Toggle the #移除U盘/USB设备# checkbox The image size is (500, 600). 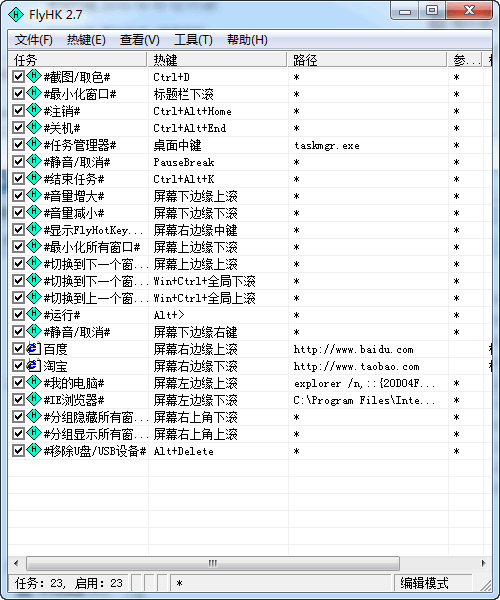pos(18,450)
